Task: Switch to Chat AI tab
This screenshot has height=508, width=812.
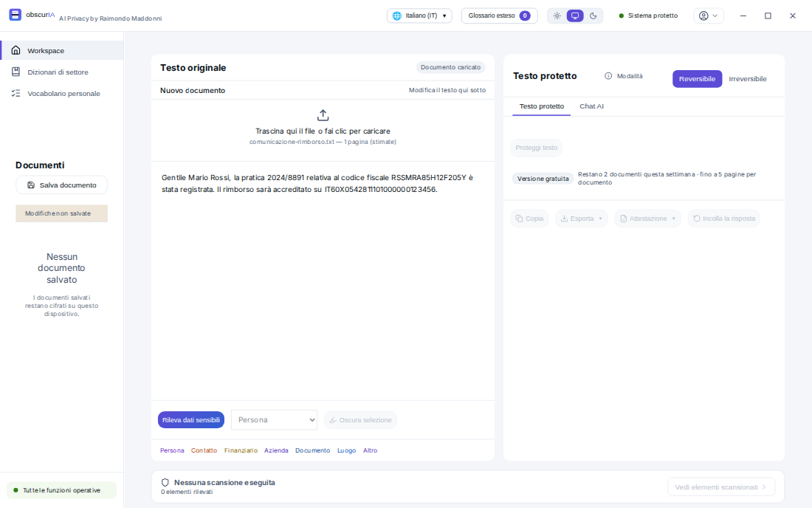Action: coord(591,106)
